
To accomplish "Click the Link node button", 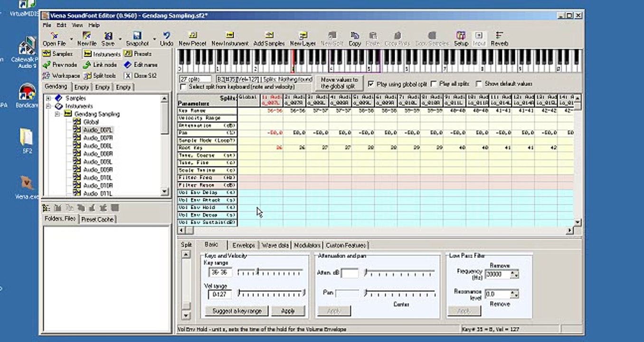I will pos(99,65).
